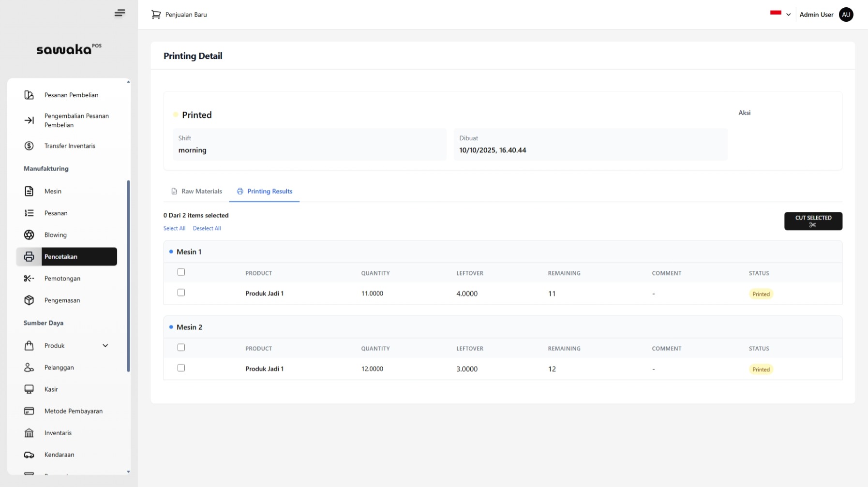Check the Produk Jadi 1 row under Mesin 2
Image resolution: width=868 pixels, height=487 pixels.
click(x=181, y=368)
